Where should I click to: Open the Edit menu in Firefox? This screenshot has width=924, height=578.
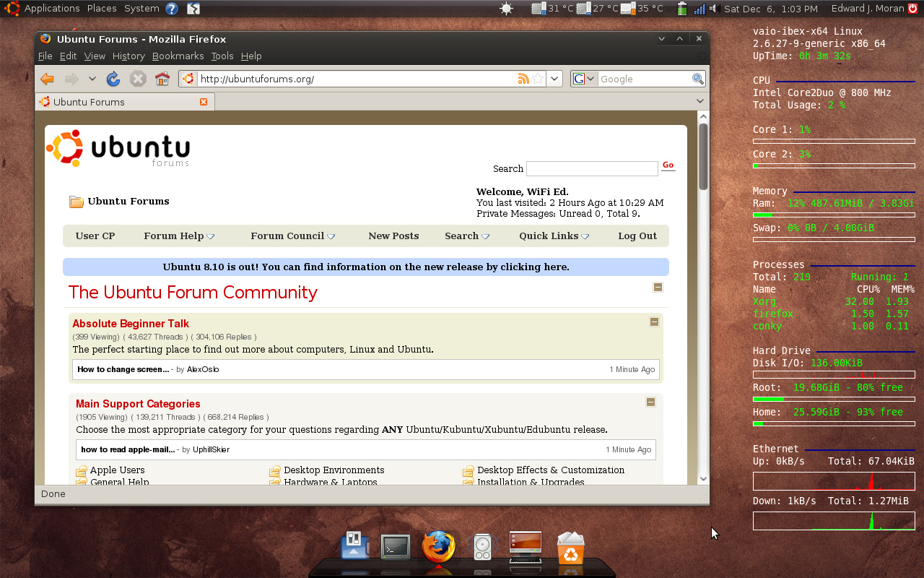click(68, 56)
